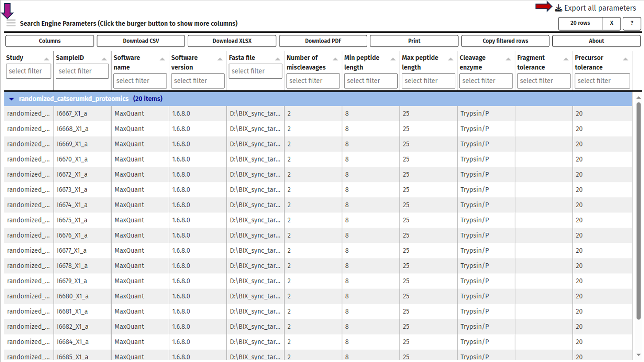Sort the Study column

(46, 58)
